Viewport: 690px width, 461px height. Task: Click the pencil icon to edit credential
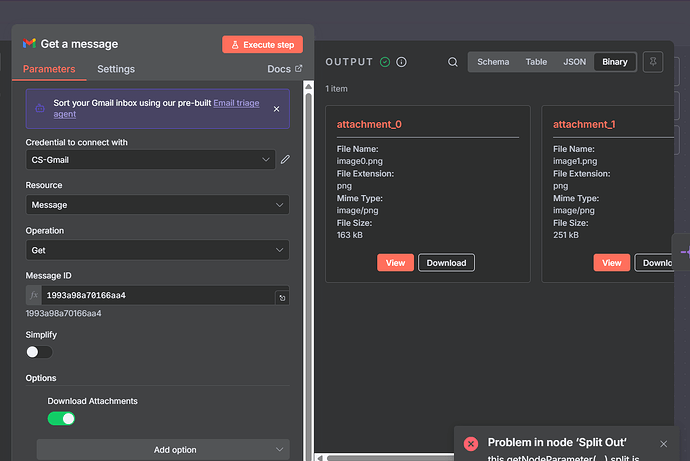tap(285, 160)
